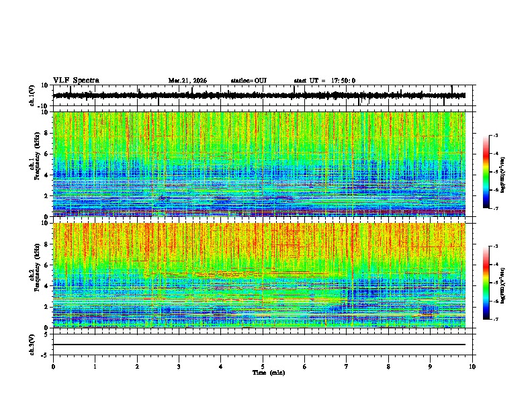532x411 pixels.
Task: Click the ch.1 color scale log(PSD) units label
Action: point(503,175)
